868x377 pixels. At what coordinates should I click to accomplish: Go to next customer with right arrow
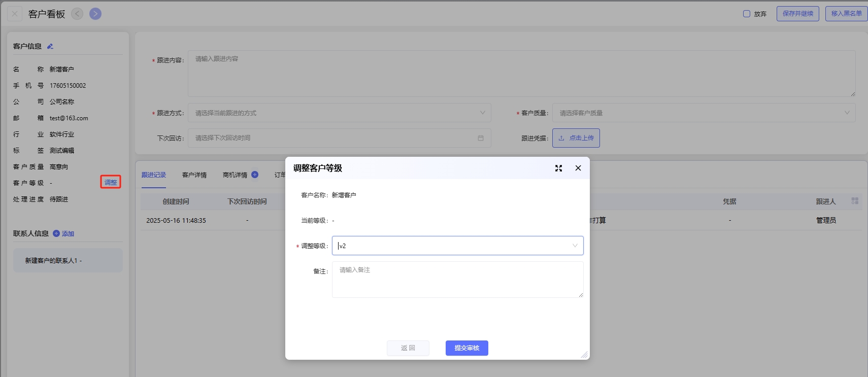click(95, 14)
